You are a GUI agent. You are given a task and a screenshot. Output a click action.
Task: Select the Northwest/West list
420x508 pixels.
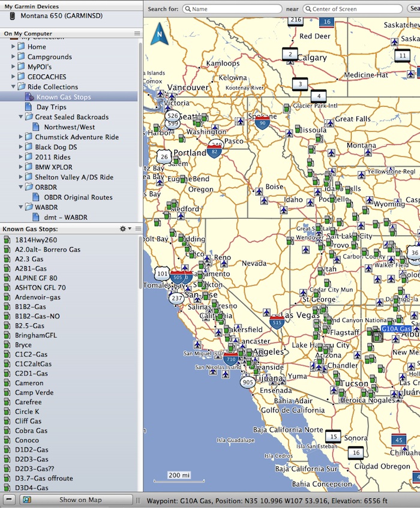[x=69, y=127]
